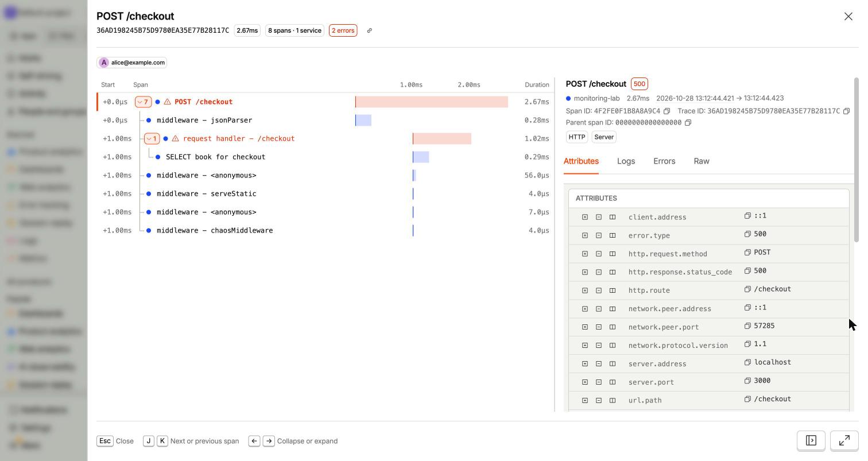The width and height of the screenshot is (868, 461).
Task: Click the request handler timeline bar
Action: pyautogui.click(x=442, y=138)
